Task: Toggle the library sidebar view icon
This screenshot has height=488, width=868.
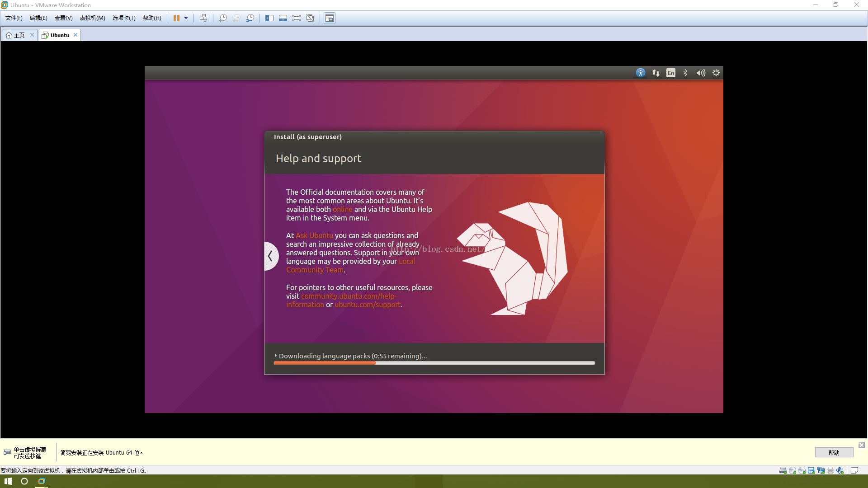Action: (269, 18)
